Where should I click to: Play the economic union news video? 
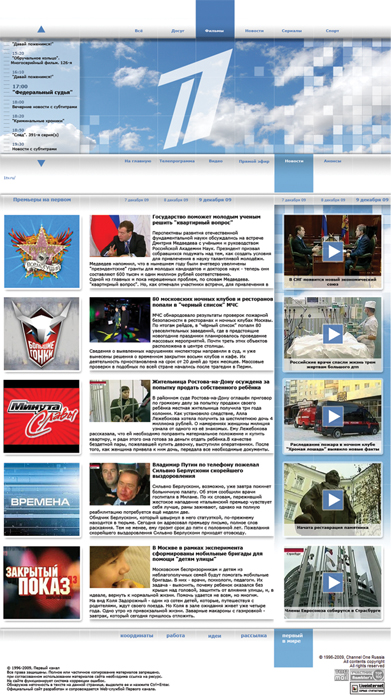tap(333, 251)
